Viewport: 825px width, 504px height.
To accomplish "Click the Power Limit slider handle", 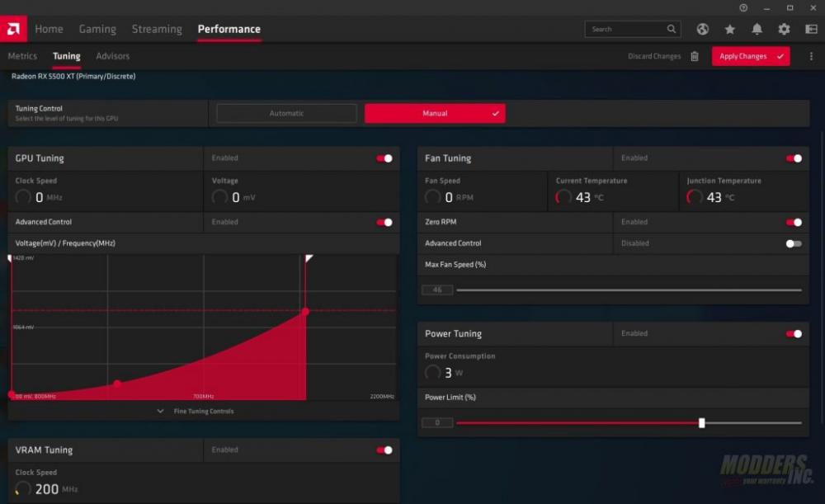I will (701, 422).
